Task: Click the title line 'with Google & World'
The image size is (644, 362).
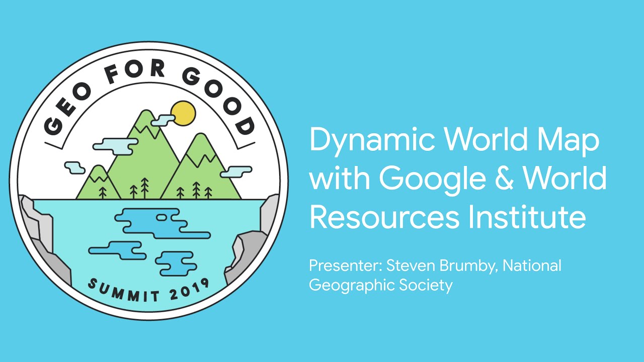Action: tap(458, 179)
